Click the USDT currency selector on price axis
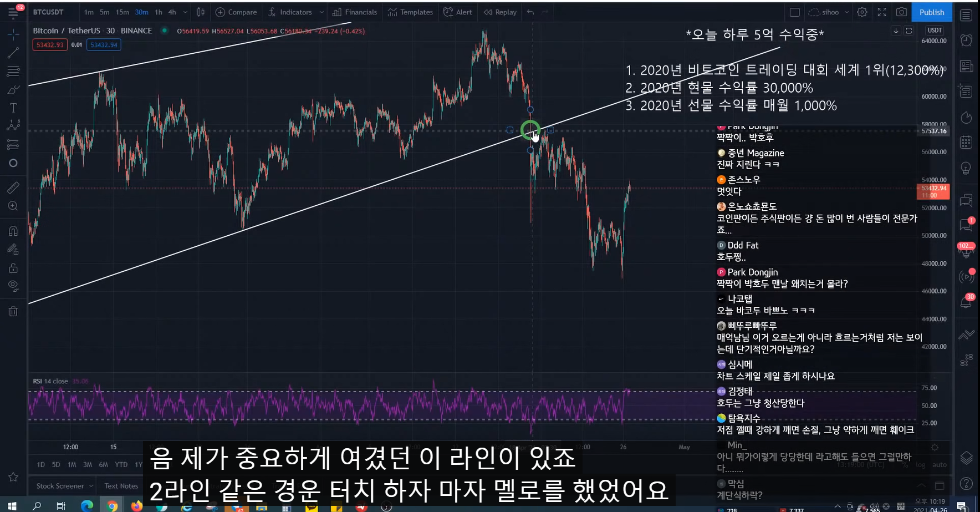The width and height of the screenshot is (980, 512). [x=935, y=31]
